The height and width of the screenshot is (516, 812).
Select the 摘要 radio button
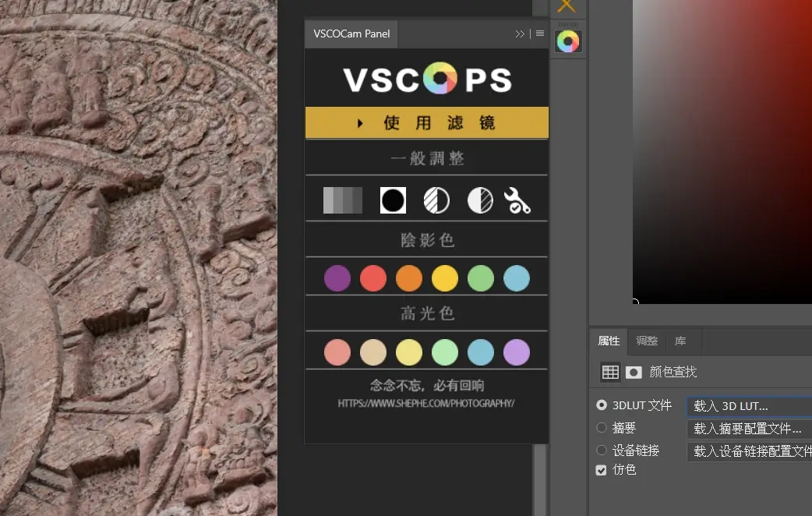point(602,428)
